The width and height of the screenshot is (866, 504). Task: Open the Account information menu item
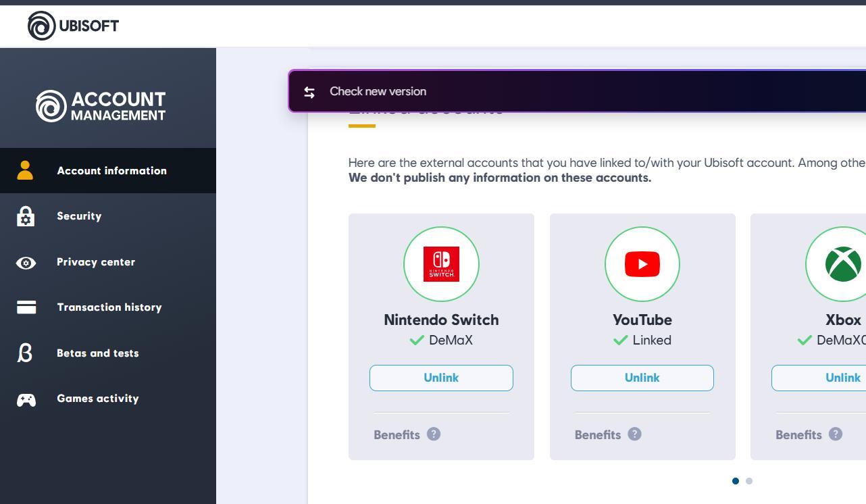coord(108,170)
